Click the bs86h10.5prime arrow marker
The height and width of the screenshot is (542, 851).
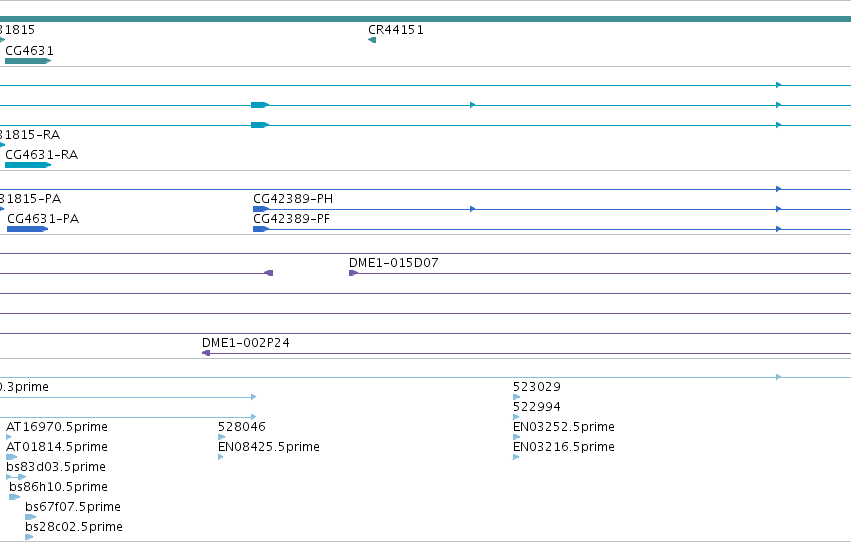click(15, 497)
